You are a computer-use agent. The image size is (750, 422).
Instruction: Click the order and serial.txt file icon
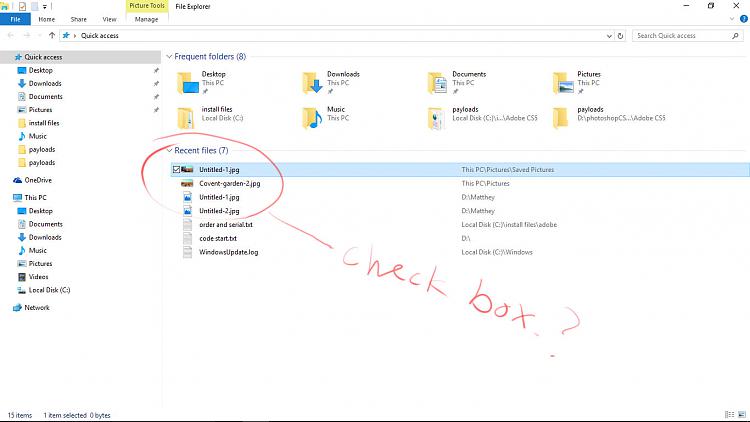188,224
